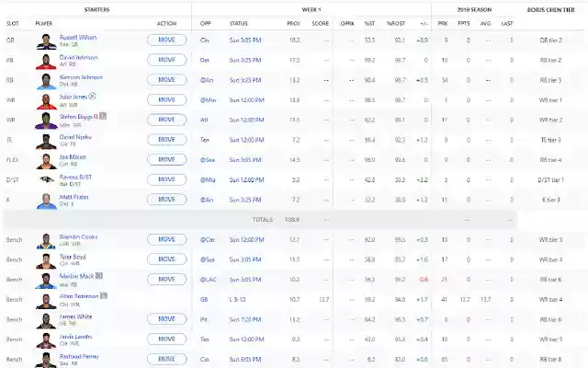Viewport: 588px width, 368px height.
Task: Click the WEEK 1 section header
Action: tap(311, 10)
